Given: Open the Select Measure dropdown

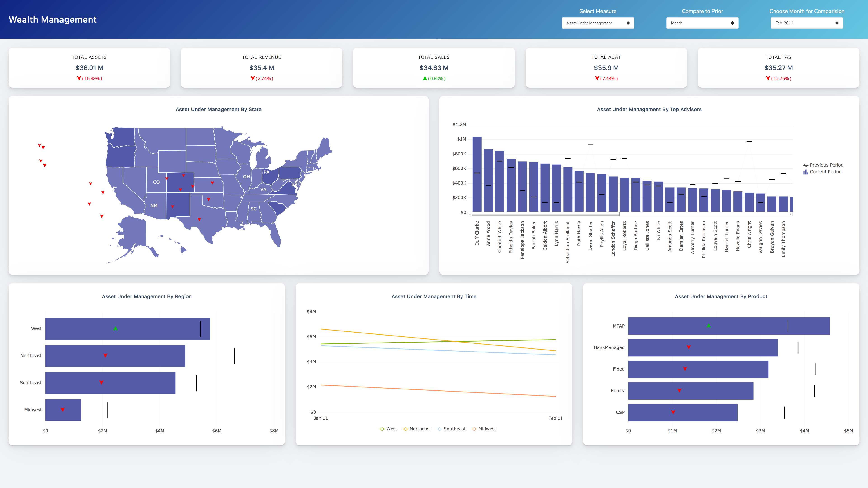Looking at the screenshot, I should [x=598, y=23].
